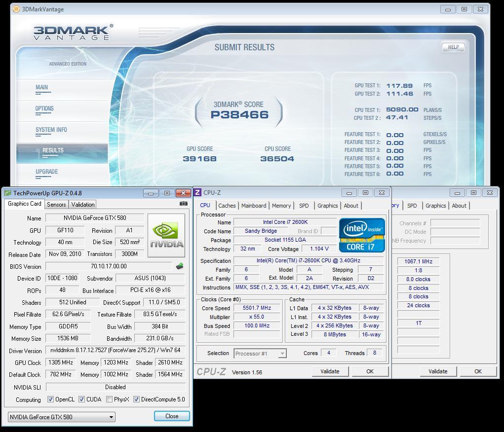Viewport: 504px width, 432px height.
Task: Click the Core Speed value 5501.7 MHz
Action: pos(257,308)
